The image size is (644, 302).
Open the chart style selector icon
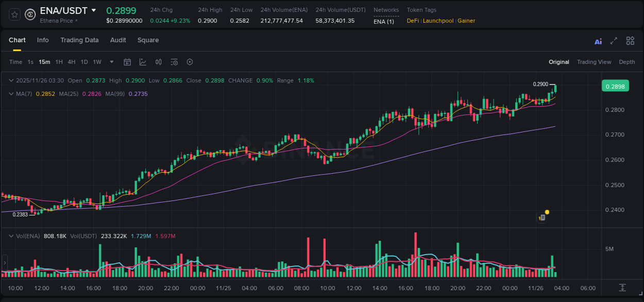[143, 62]
